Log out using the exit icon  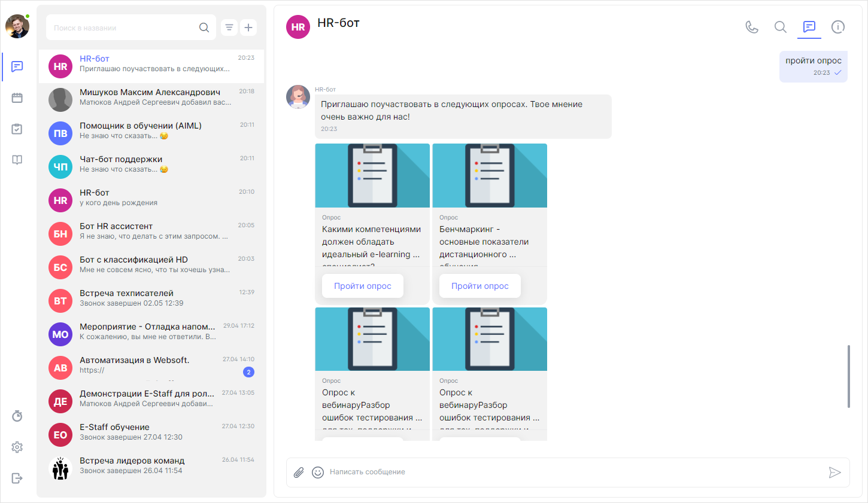17,478
